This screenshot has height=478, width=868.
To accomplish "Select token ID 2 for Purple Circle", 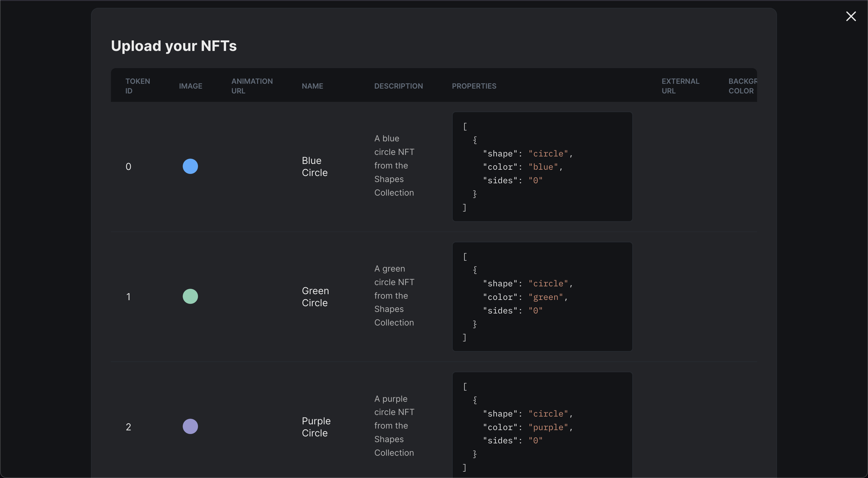I will pos(128,426).
